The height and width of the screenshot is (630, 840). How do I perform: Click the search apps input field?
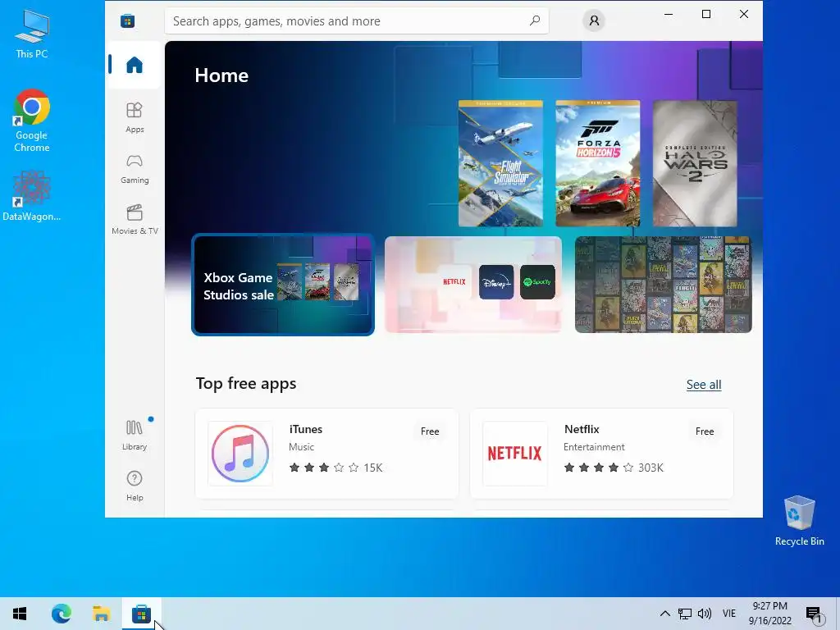coord(356,21)
